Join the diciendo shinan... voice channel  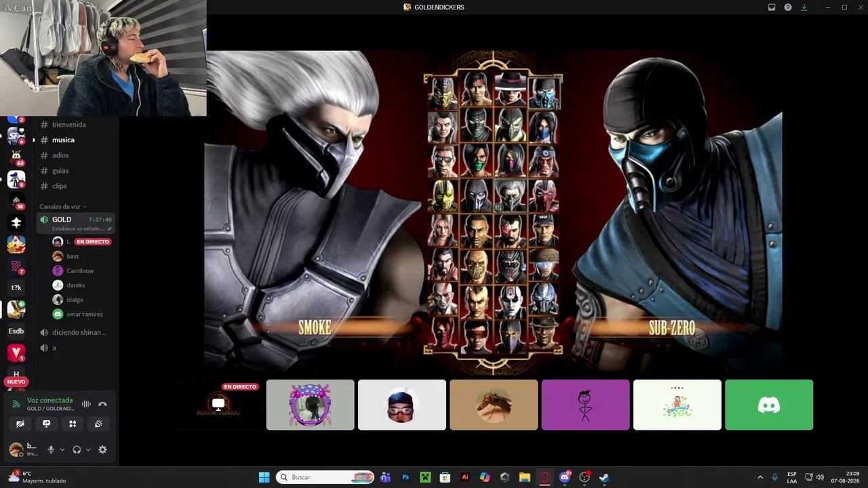click(75, 333)
